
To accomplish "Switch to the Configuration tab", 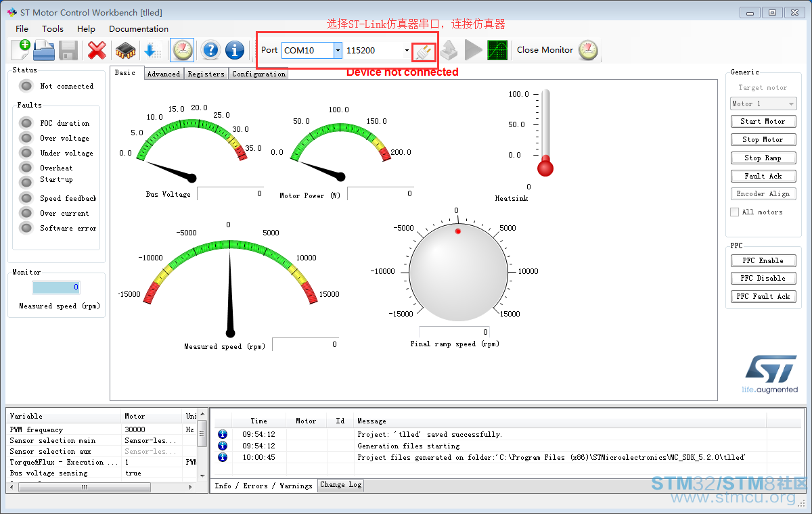I will pyautogui.click(x=258, y=74).
